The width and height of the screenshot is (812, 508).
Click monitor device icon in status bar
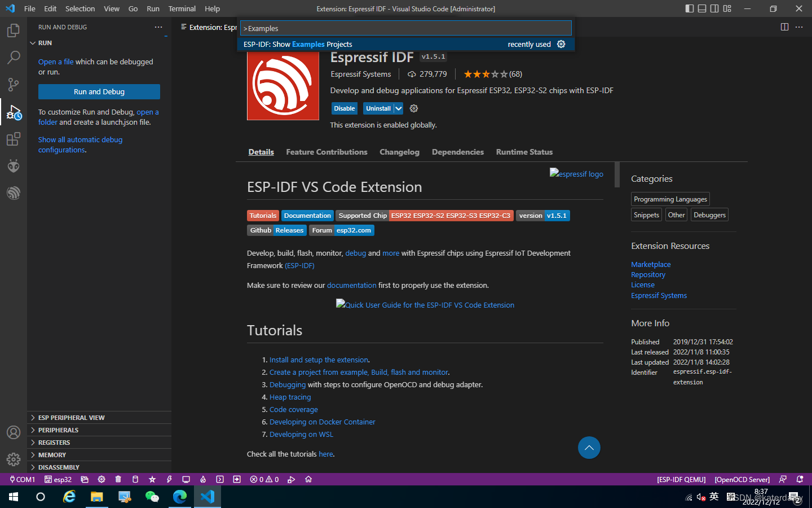pos(186,479)
